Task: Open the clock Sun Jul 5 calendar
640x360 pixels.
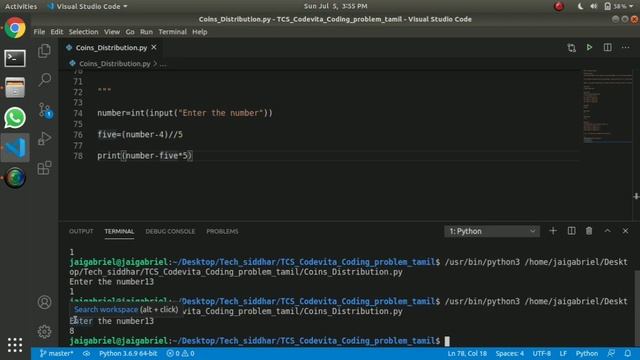Action: pyautogui.click(x=335, y=6)
